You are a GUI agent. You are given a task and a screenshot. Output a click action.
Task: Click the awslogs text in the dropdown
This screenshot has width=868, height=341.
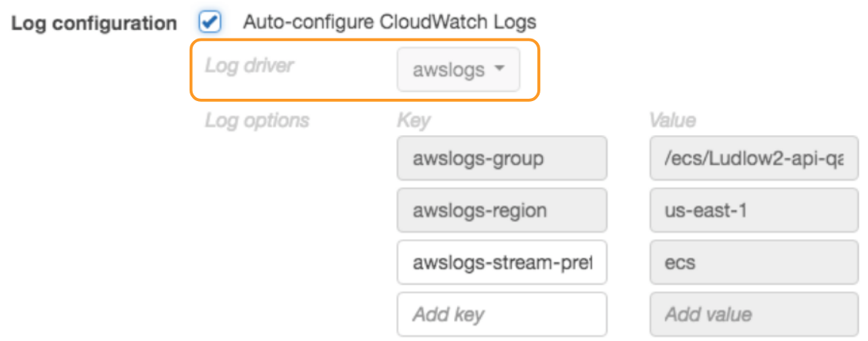449,70
